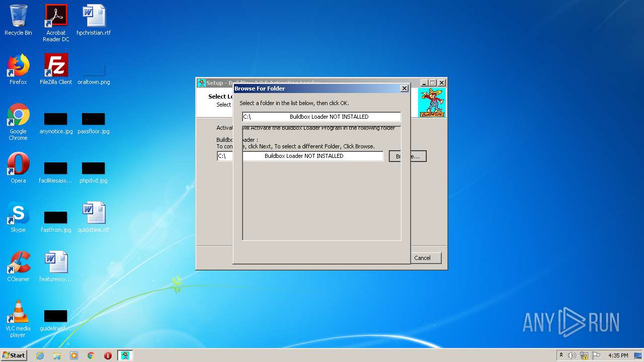This screenshot has width=644, height=362.
Task: Close the Browse For Folder dialog
Action: pyautogui.click(x=404, y=88)
